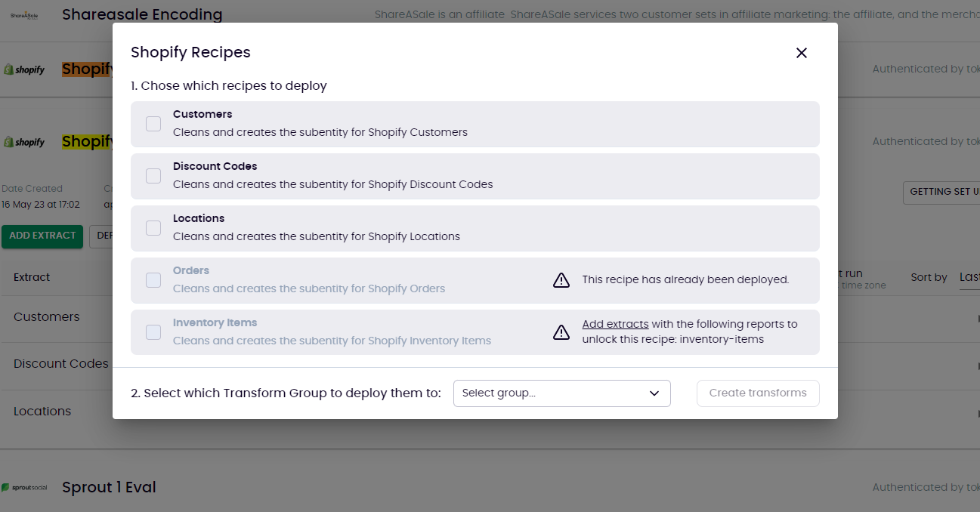Image resolution: width=980 pixels, height=512 pixels.
Task: Select Locations row in the extract list
Action: click(42, 412)
